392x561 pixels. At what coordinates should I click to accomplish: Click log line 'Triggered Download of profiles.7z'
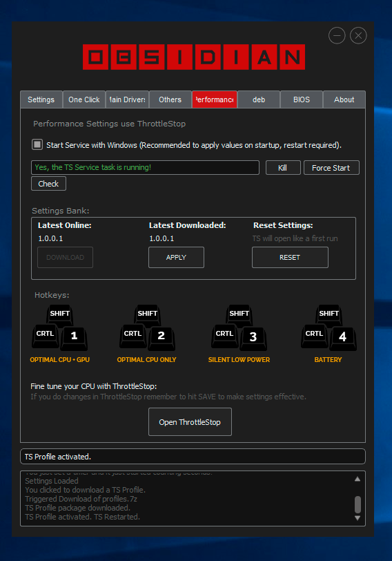click(x=81, y=499)
